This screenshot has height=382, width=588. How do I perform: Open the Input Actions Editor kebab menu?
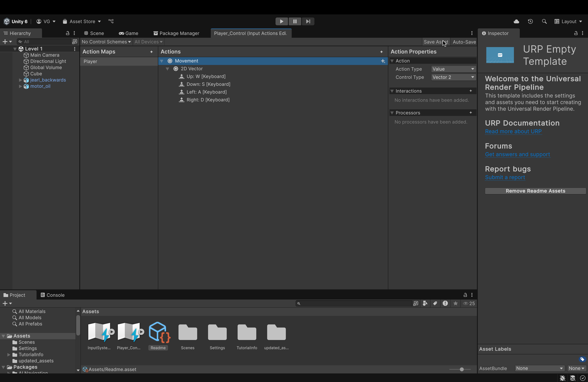tap(472, 33)
